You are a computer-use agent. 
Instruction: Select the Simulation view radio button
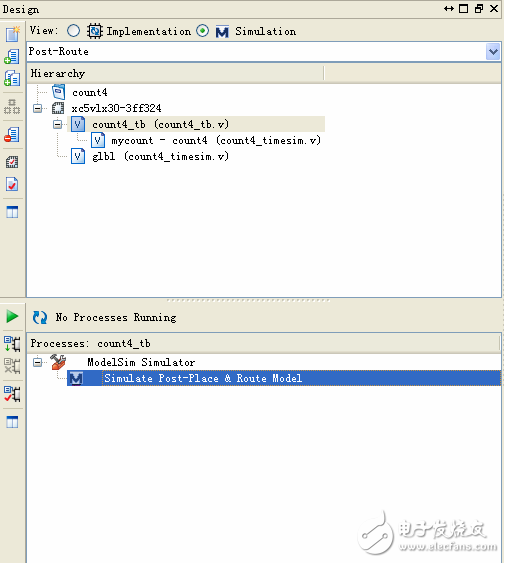(203, 31)
